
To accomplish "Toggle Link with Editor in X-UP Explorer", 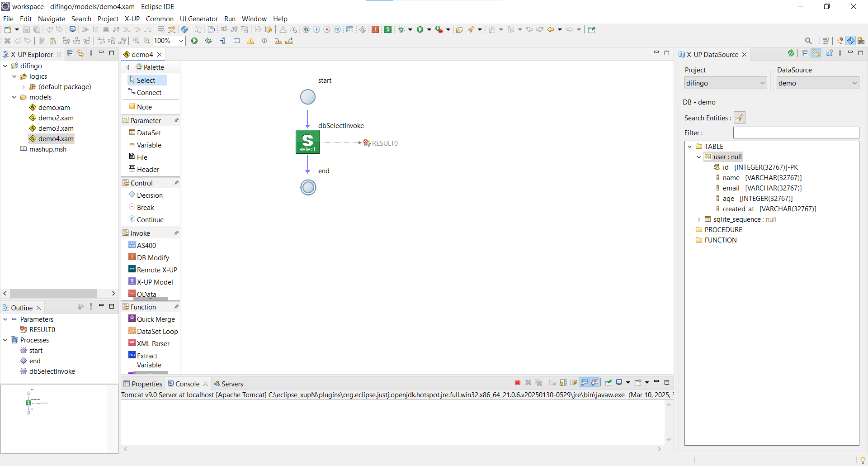I will tap(80, 53).
